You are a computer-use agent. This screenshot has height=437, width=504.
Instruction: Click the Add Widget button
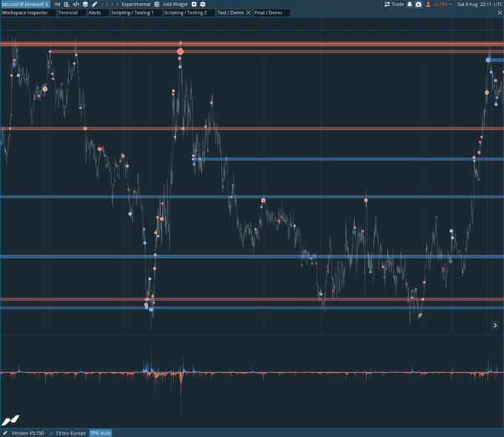click(175, 4)
